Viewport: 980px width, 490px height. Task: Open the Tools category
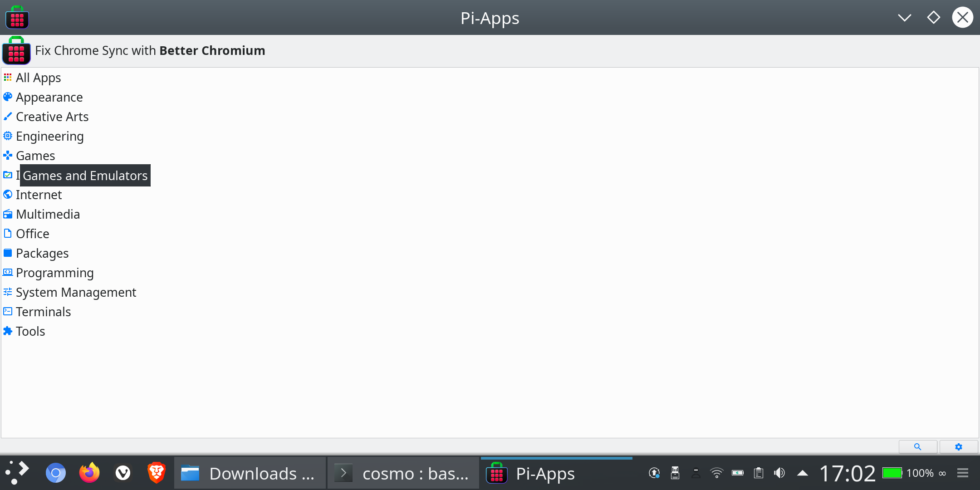point(30,331)
